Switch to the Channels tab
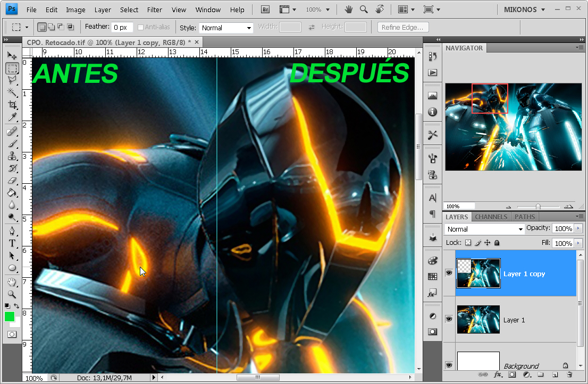The image size is (588, 384). (490, 217)
